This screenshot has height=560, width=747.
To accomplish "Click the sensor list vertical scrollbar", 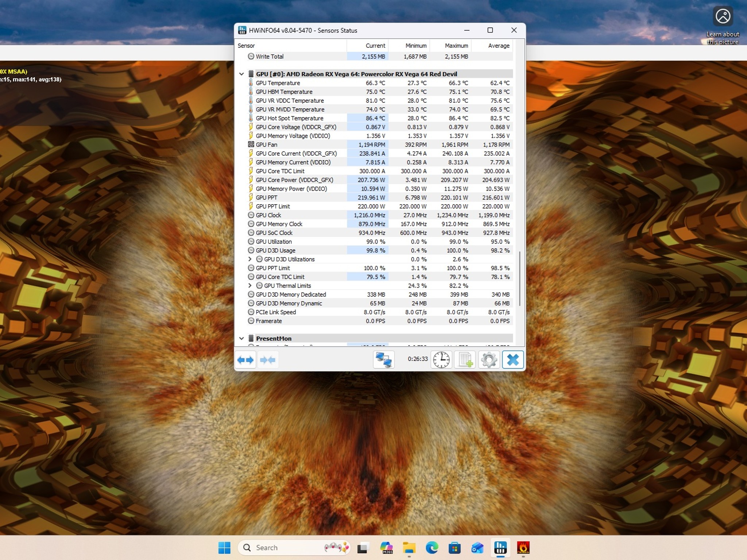I will click(x=519, y=279).
